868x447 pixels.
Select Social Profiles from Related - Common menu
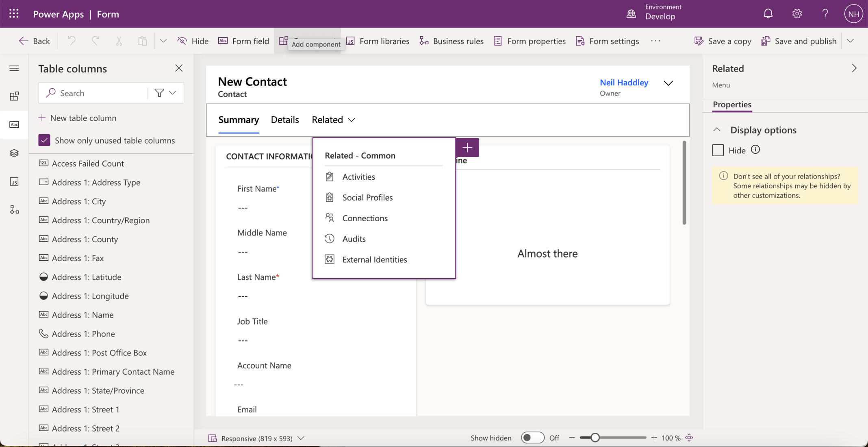[x=367, y=197]
